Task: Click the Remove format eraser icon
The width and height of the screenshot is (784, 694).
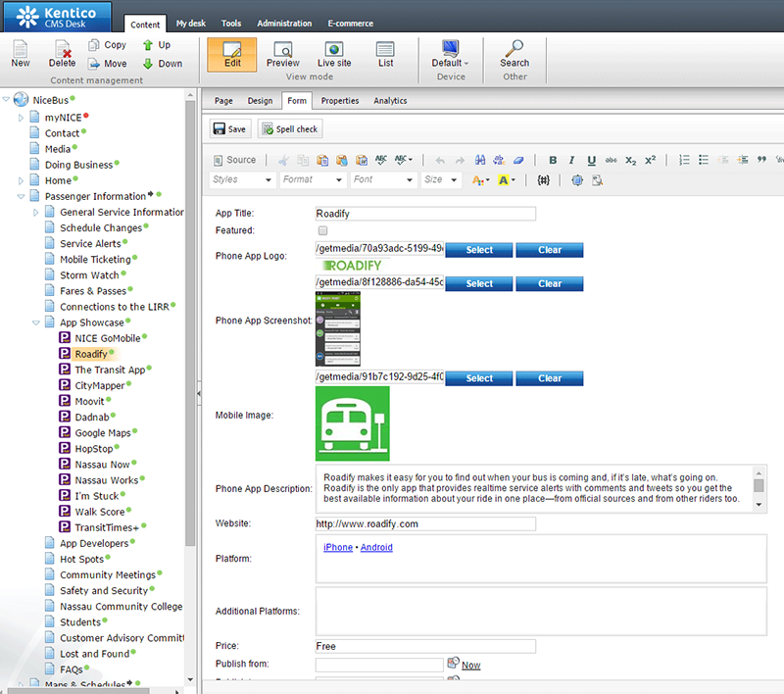Action: coord(518,160)
